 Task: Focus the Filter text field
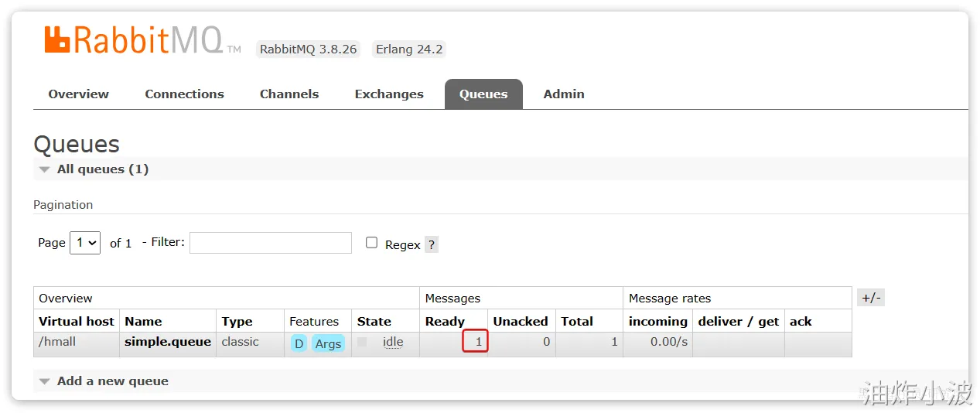(271, 242)
